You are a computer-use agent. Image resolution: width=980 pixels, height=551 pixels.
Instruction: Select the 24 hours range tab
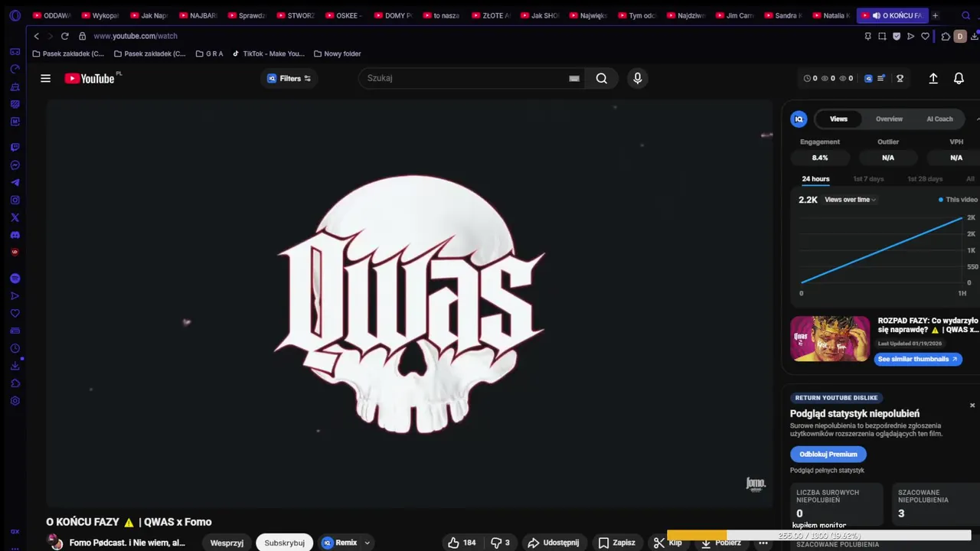point(815,179)
